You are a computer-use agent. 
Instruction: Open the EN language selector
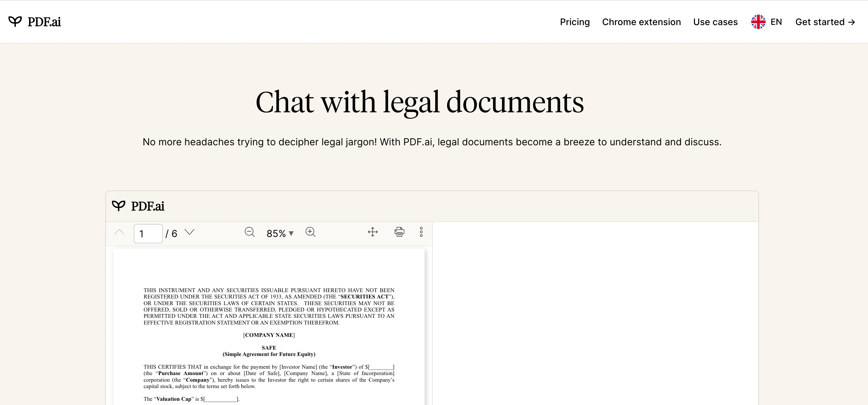(776, 22)
